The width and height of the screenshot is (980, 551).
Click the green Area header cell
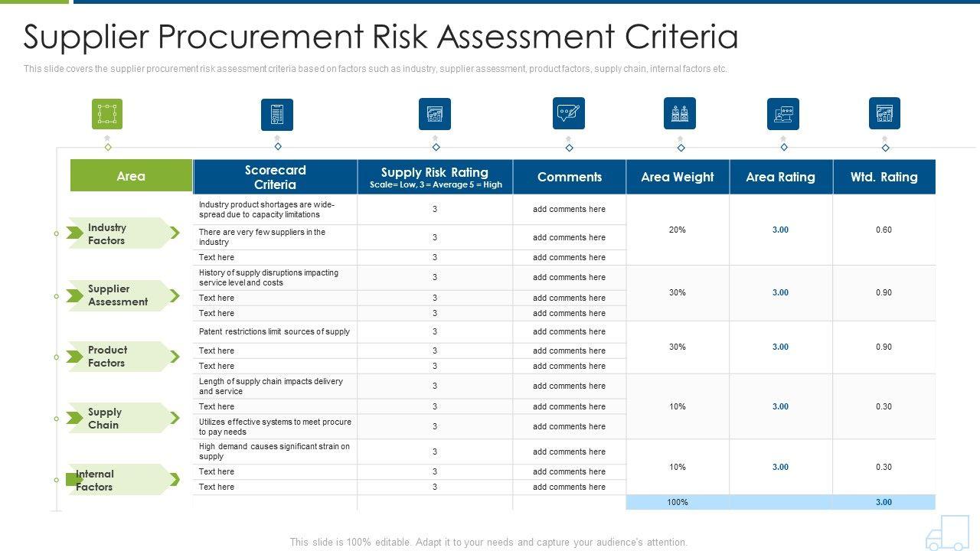[131, 176]
